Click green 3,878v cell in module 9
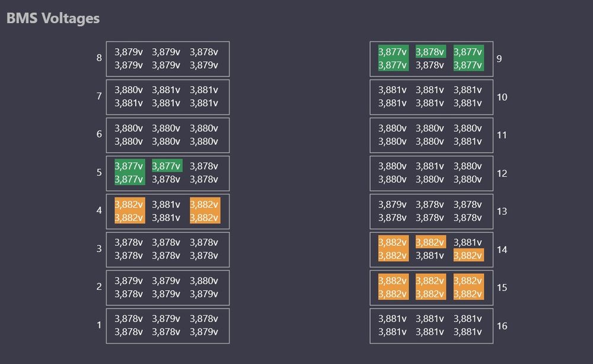 (431, 52)
